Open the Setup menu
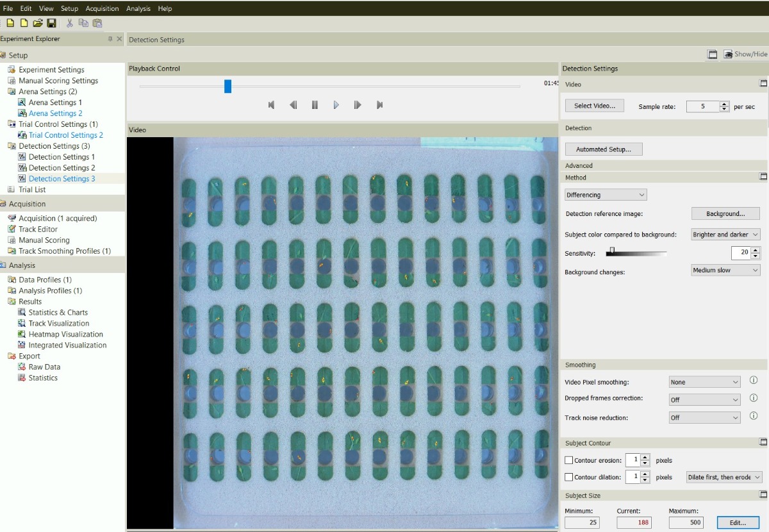 [x=69, y=8]
